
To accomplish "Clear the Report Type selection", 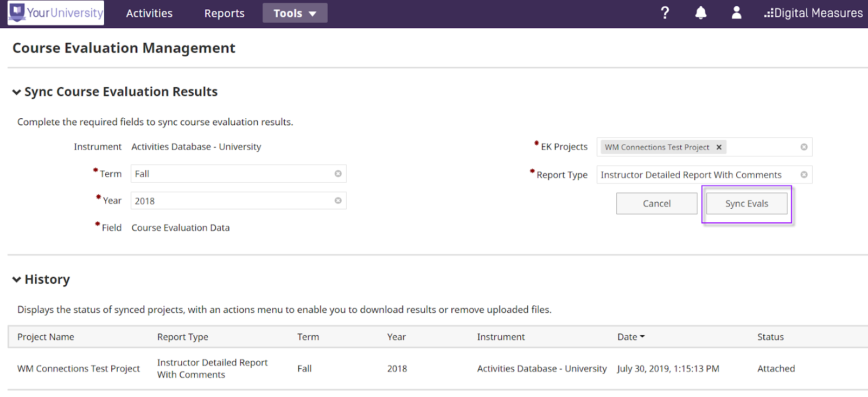I will (x=804, y=175).
